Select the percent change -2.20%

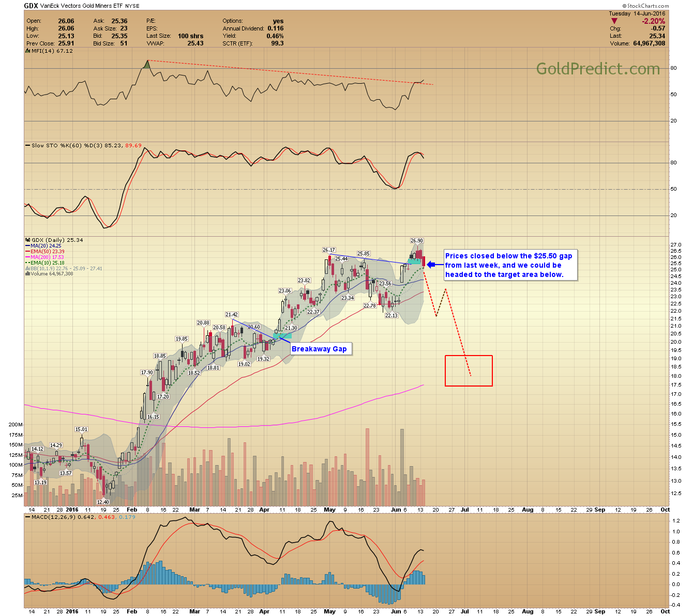click(654, 21)
